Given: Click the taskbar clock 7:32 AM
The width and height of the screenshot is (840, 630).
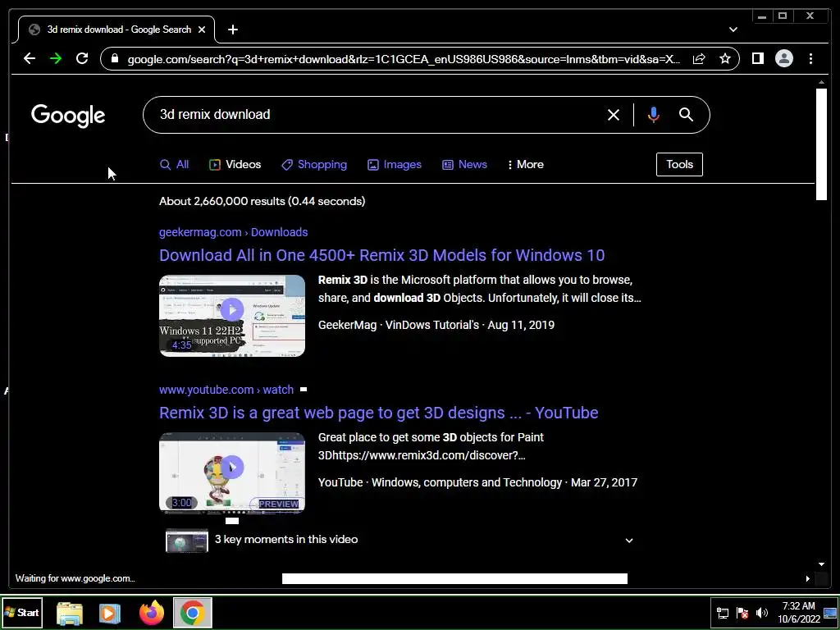Looking at the screenshot, I should coord(799,613).
